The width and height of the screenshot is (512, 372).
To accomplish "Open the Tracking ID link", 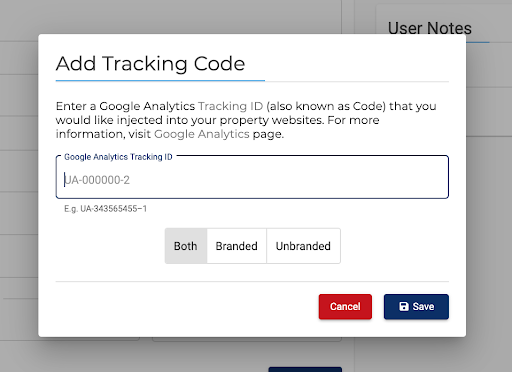I will point(231,106).
